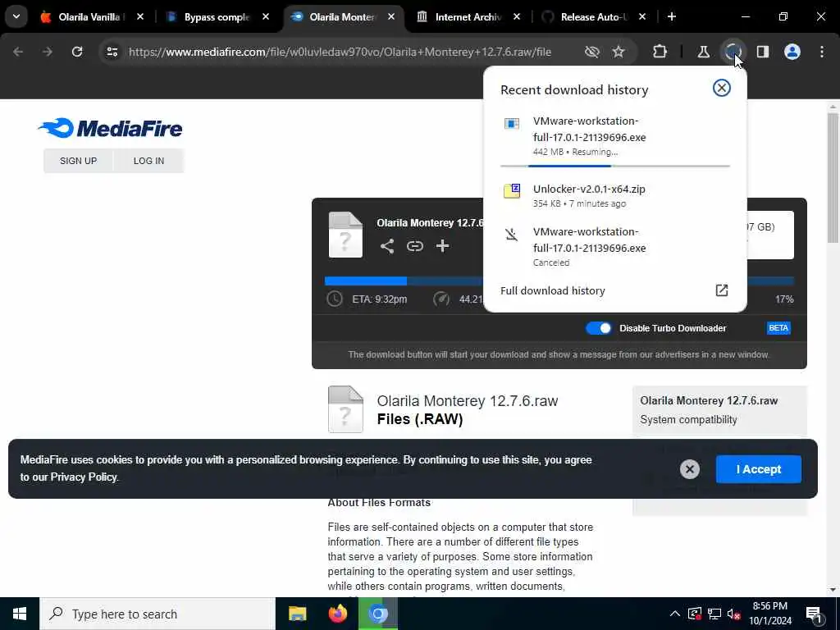This screenshot has width=840, height=630.
Task: Open Chrome Labs flask icon
Action: coord(703,52)
